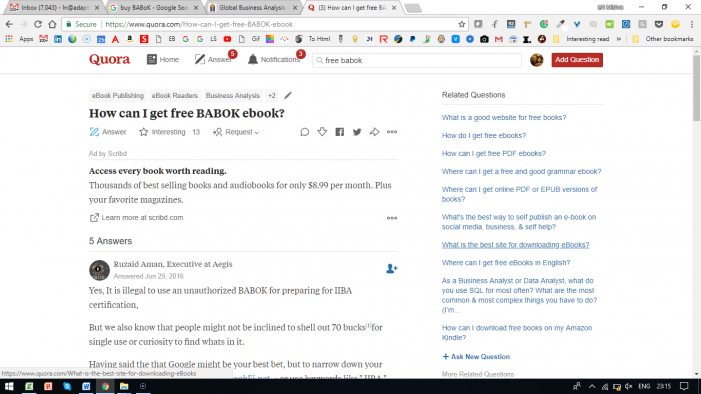Click the browser back arrow
The image size is (701, 394).
coord(9,24)
